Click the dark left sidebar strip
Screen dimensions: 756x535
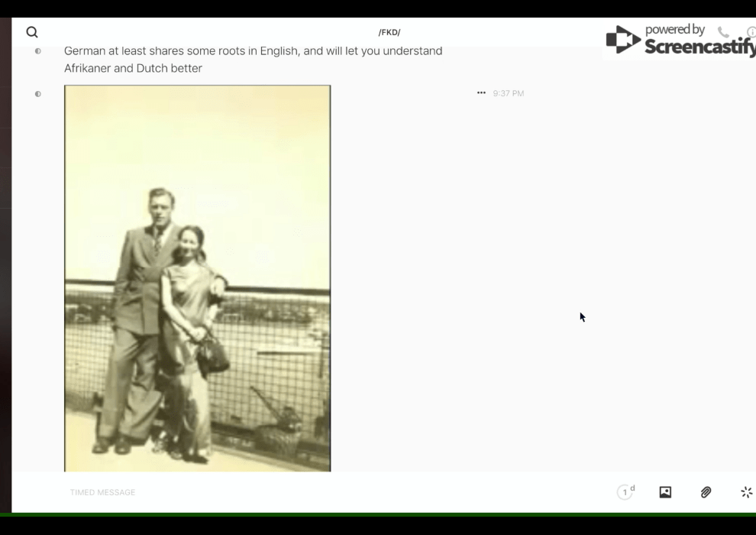(5, 267)
